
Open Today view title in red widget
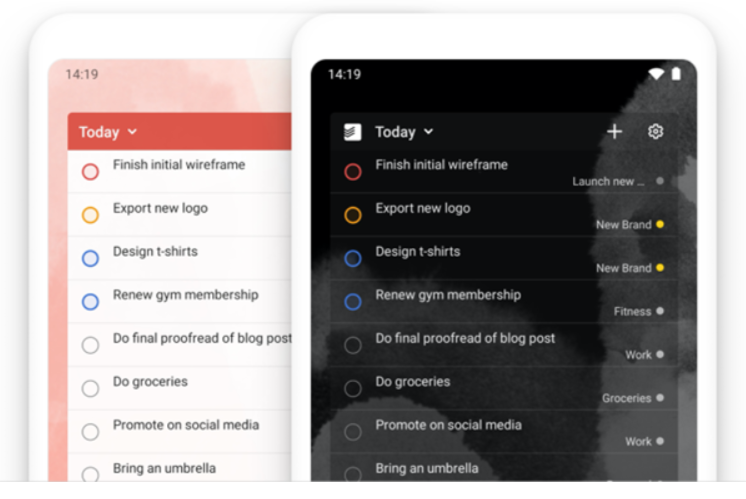coord(99,132)
